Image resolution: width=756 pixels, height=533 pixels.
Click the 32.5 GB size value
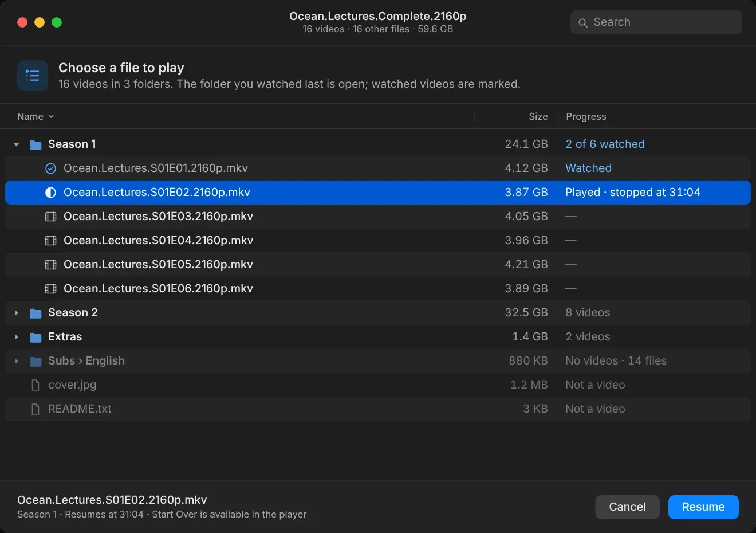pyautogui.click(x=526, y=313)
